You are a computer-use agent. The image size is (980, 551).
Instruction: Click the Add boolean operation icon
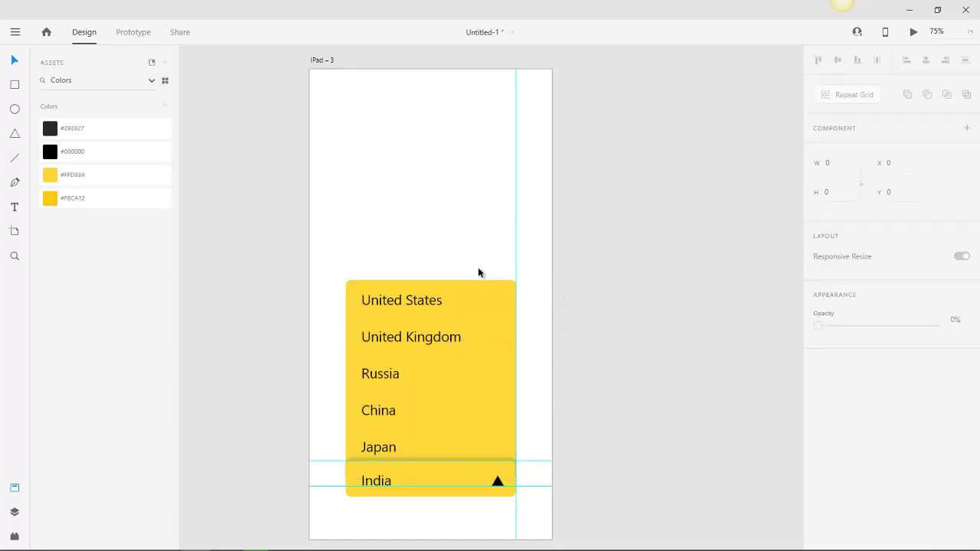click(907, 95)
